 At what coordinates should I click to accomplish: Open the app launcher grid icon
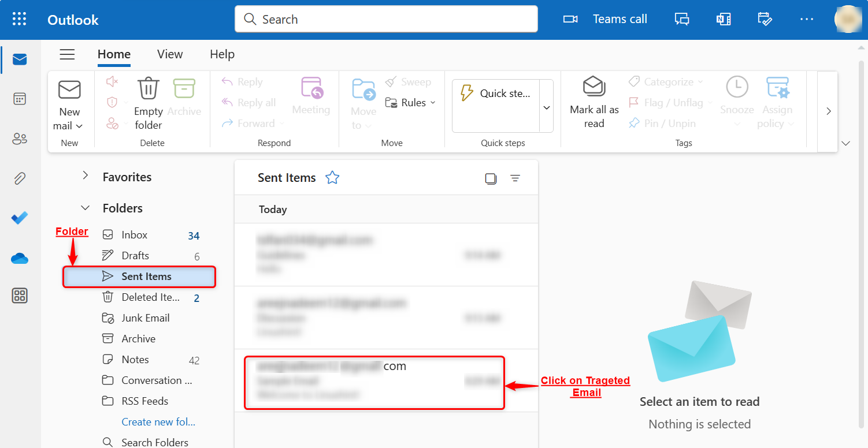click(x=20, y=19)
